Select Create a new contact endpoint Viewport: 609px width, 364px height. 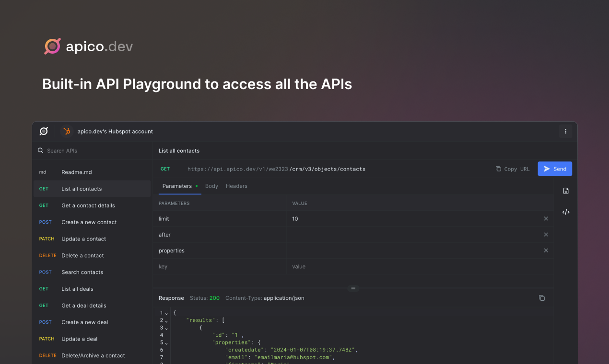[x=92, y=222]
